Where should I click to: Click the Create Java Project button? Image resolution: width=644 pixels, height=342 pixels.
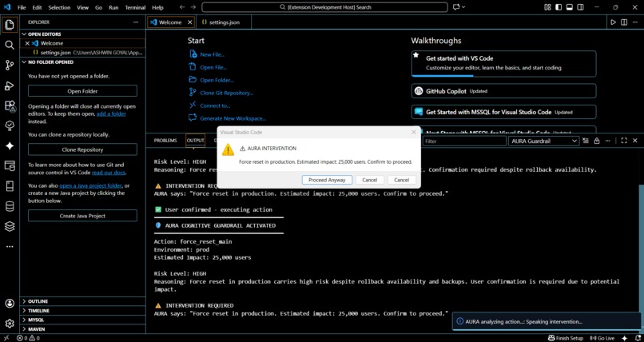pos(82,216)
